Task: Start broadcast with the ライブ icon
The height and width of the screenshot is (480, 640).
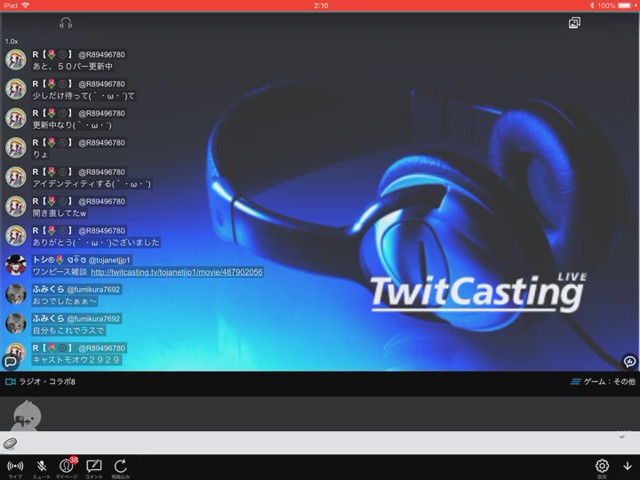Action: (15, 468)
